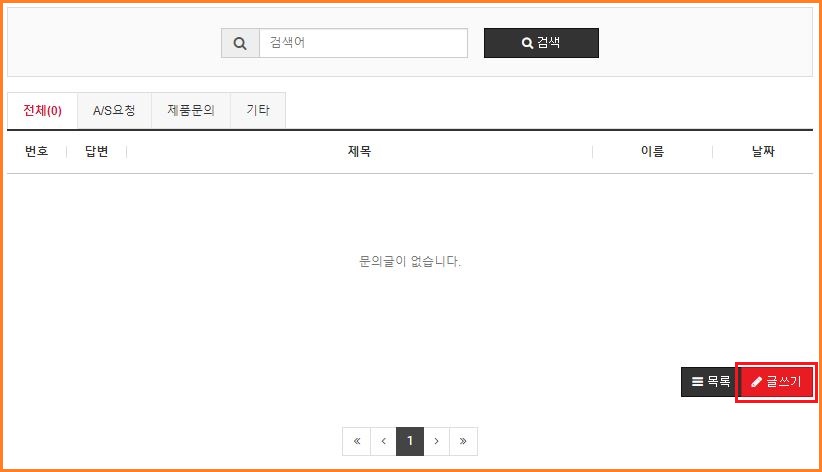The width and height of the screenshot is (822, 472).
Task: Click the 제목 column header
Action: tap(359, 152)
